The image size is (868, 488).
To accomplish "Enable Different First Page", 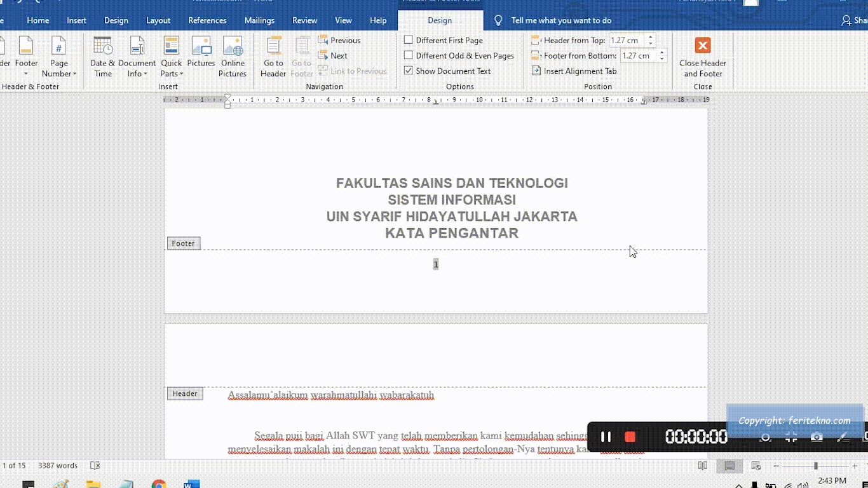I will coord(444,40).
